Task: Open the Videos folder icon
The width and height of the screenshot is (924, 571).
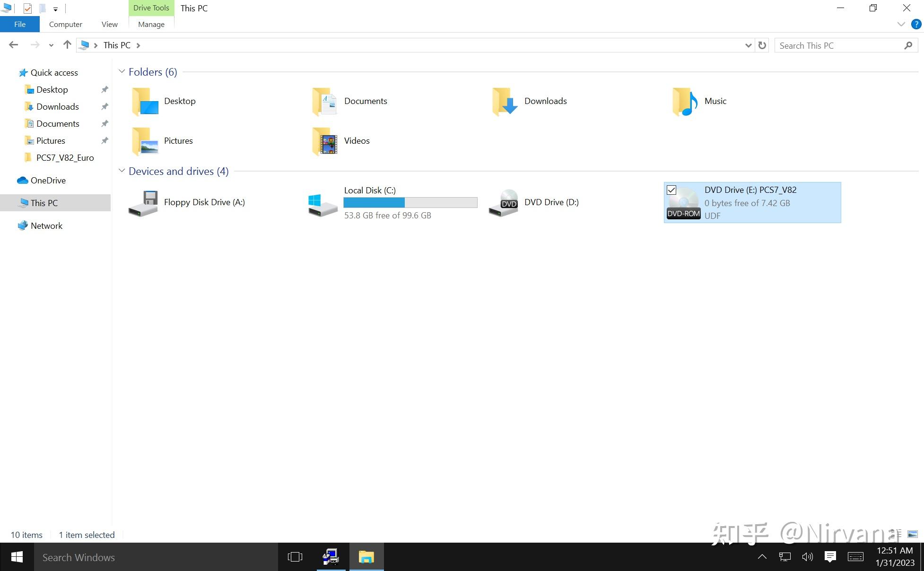Action: click(x=324, y=141)
